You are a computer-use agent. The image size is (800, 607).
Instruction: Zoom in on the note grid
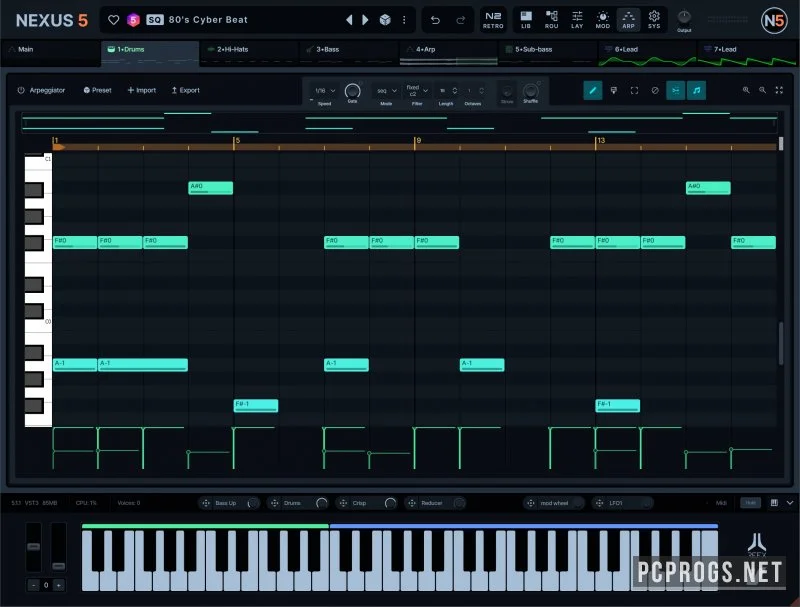click(746, 90)
